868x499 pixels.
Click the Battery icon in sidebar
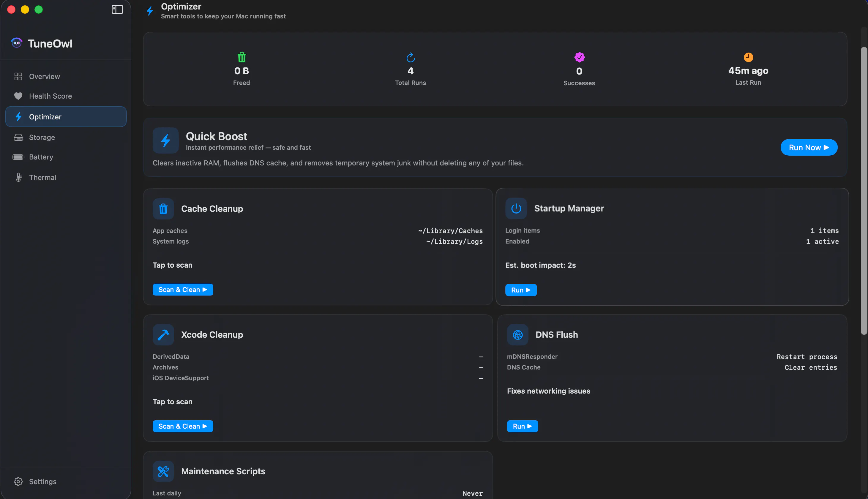point(18,157)
